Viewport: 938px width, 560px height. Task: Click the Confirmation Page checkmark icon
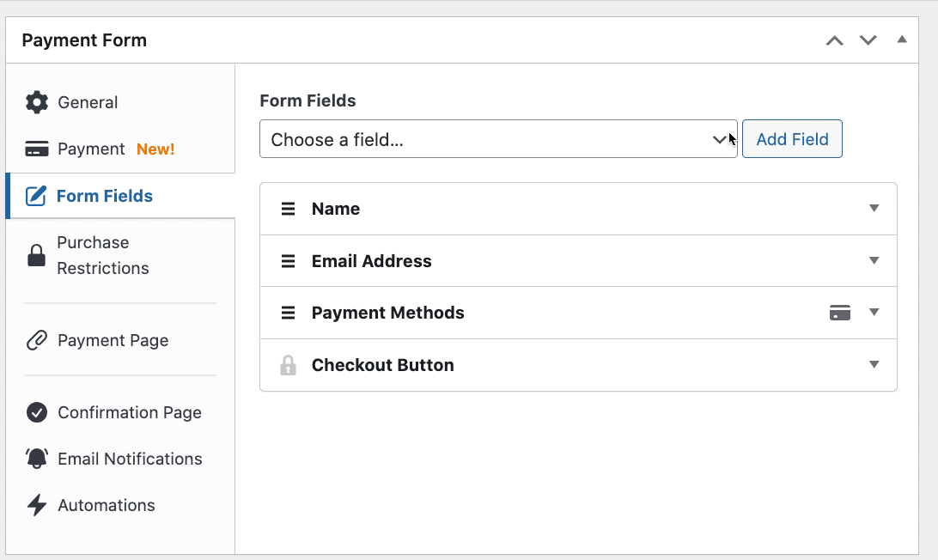pyautogui.click(x=37, y=412)
